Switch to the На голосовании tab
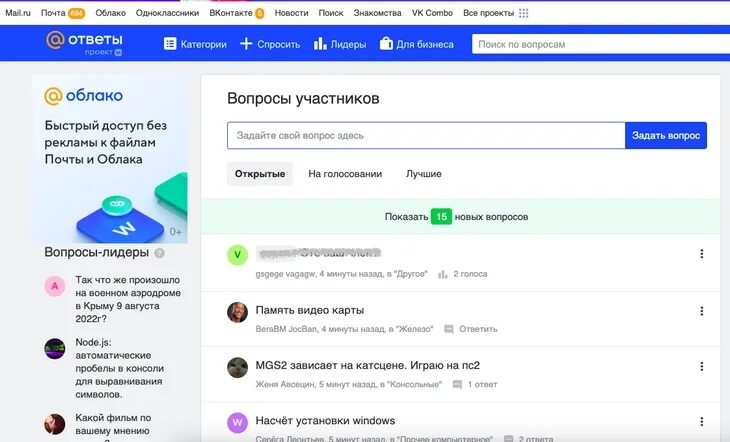The image size is (730, 442). point(345,174)
